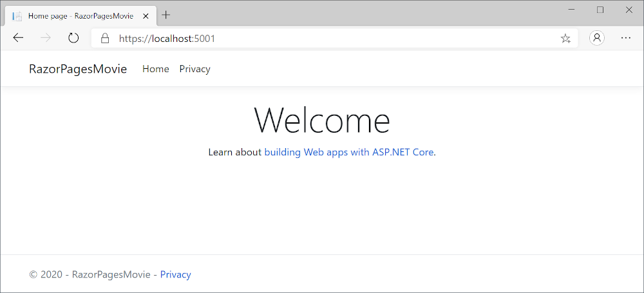The image size is (644, 293).
Task: Close the browser window
Action: [629, 10]
